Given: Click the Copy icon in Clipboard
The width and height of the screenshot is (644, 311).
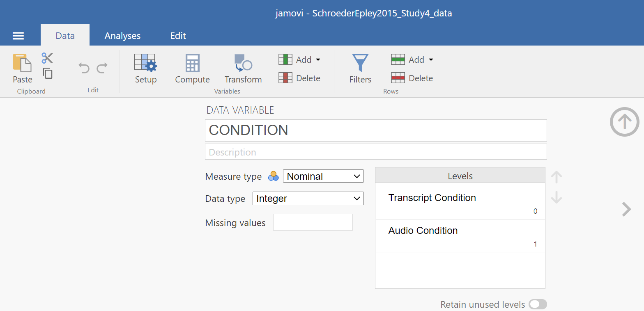Looking at the screenshot, I should [x=48, y=73].
